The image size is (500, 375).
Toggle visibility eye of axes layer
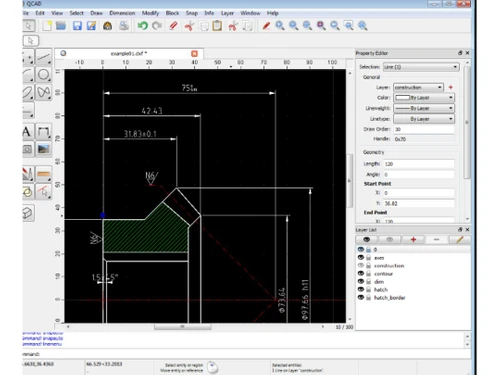click(x=361, y=258)
